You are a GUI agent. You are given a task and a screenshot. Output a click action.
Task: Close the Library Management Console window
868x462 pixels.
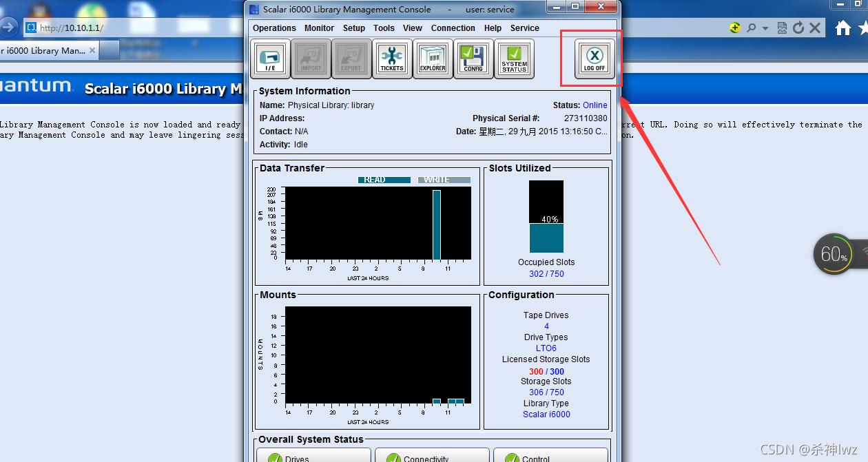click(x=601, y=6)
